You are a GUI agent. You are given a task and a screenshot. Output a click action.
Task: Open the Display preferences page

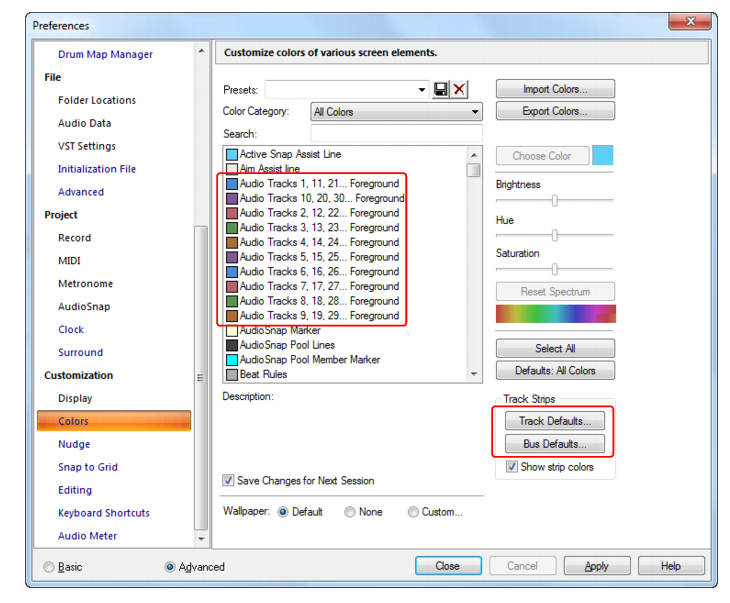75,398
